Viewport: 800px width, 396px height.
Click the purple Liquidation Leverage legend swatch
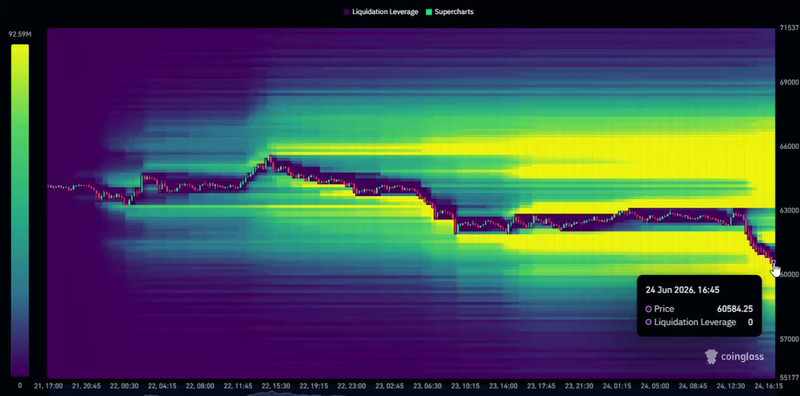click(347, 11)
